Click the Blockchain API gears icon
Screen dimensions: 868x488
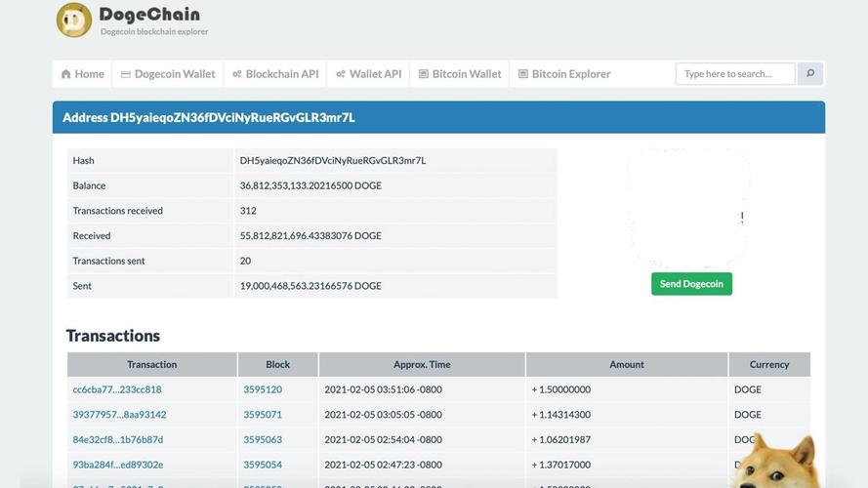point(237,74)
